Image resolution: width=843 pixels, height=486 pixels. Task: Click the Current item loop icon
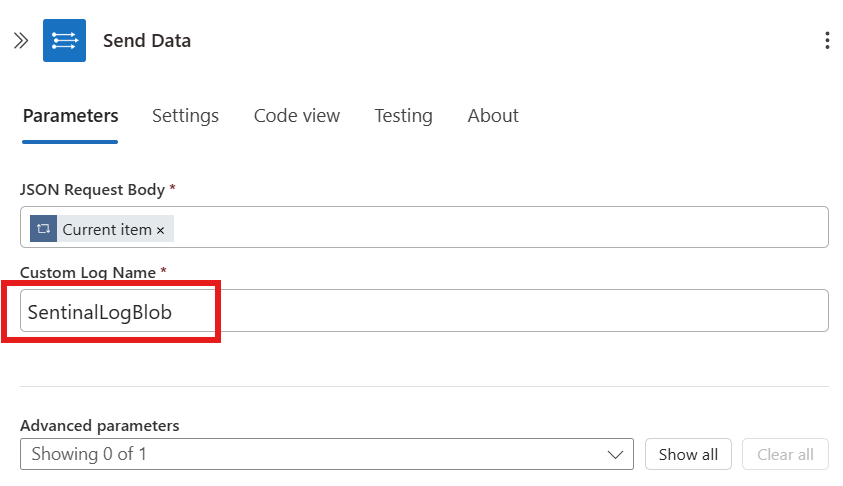[x=44, y=228]
